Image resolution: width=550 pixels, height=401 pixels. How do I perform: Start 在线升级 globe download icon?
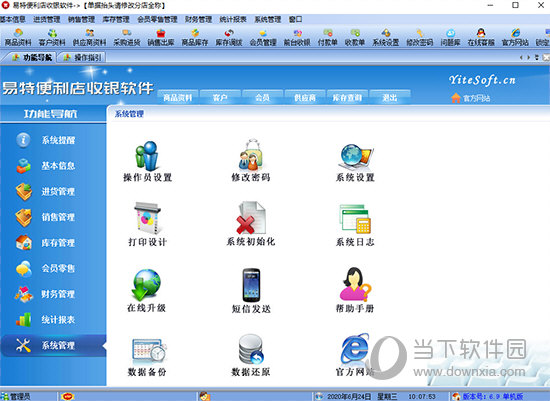(146, 290)
